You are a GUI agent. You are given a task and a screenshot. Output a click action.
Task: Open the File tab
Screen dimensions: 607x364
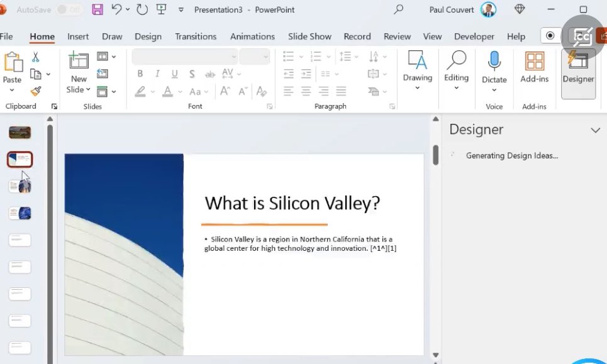click(6, 36)
